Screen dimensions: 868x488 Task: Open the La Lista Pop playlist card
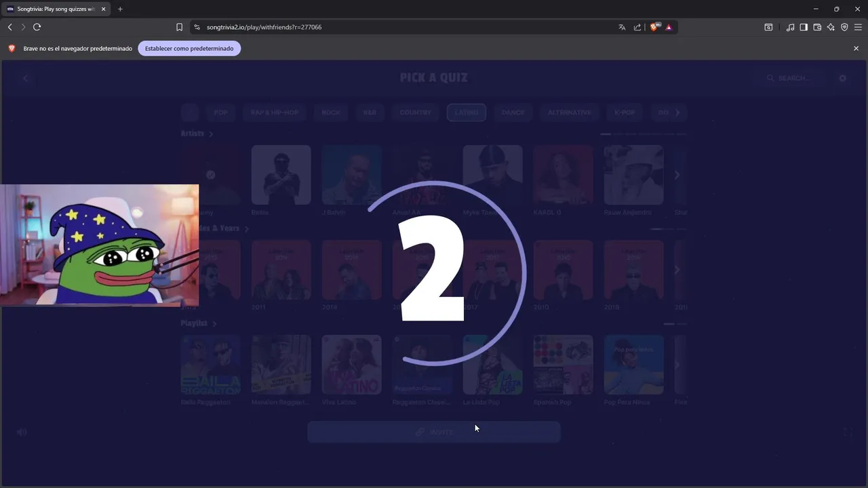[492, 365]
